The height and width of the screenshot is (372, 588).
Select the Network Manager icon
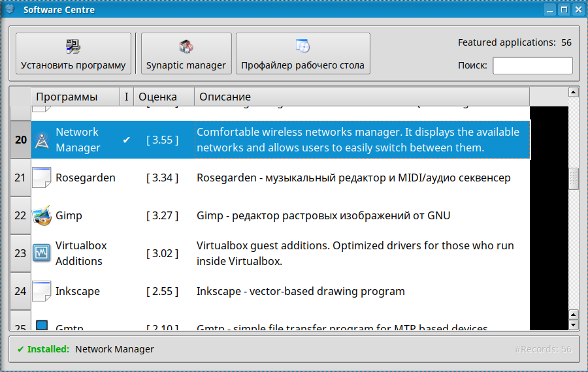(x=42, y=140)
